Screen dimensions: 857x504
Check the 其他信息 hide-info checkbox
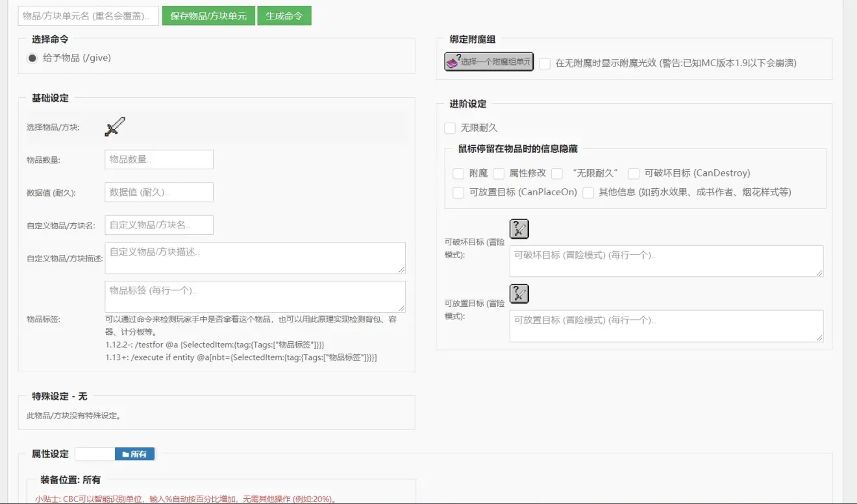click(588, 193)
